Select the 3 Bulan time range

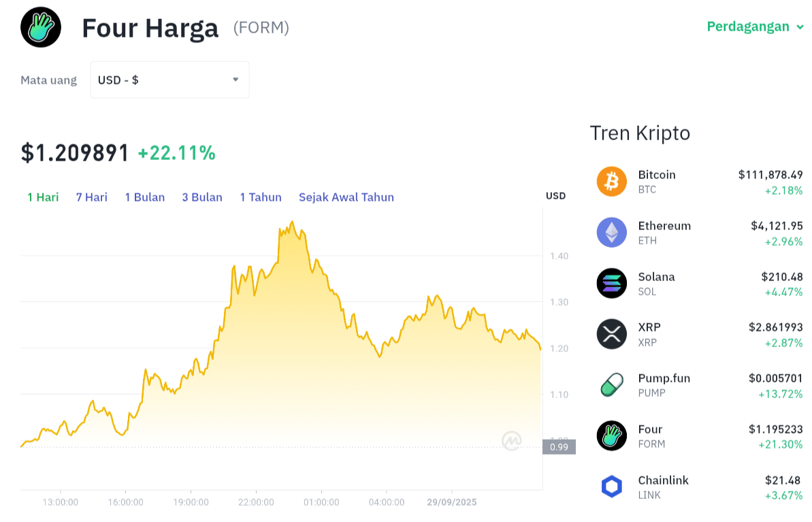pyautogui.click(x=202, y=197)
